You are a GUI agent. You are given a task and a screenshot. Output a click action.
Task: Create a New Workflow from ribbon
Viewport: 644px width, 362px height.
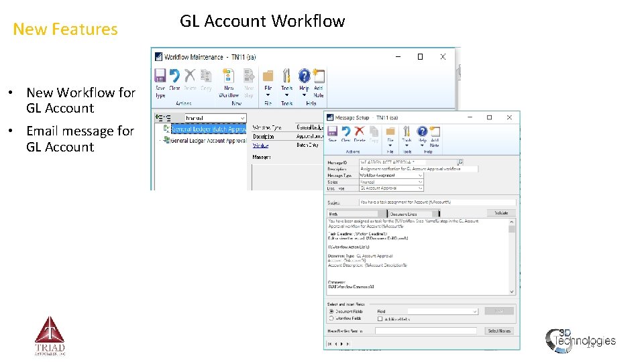[x=229, y=83]
